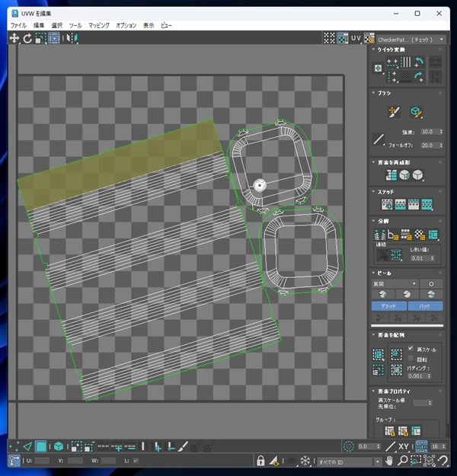The width and height of the screenshot is (457, 476).
Task: Select the Pan view hand tool
Action: [x=389, y=462]
